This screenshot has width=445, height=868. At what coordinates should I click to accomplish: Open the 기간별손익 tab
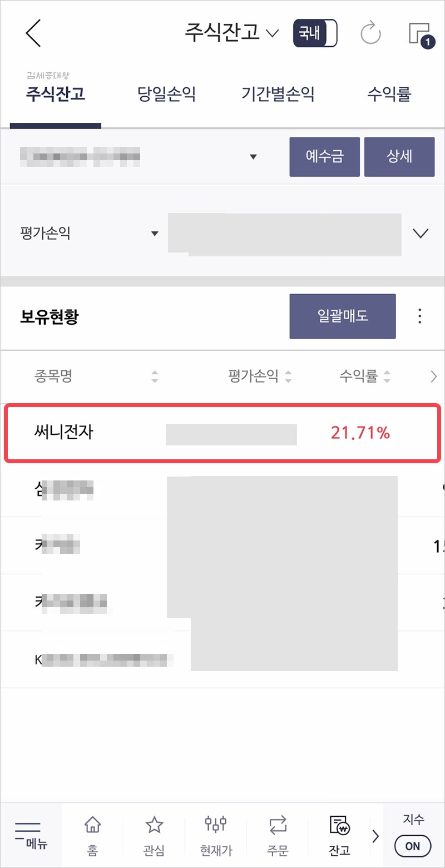tap(278, 95)
